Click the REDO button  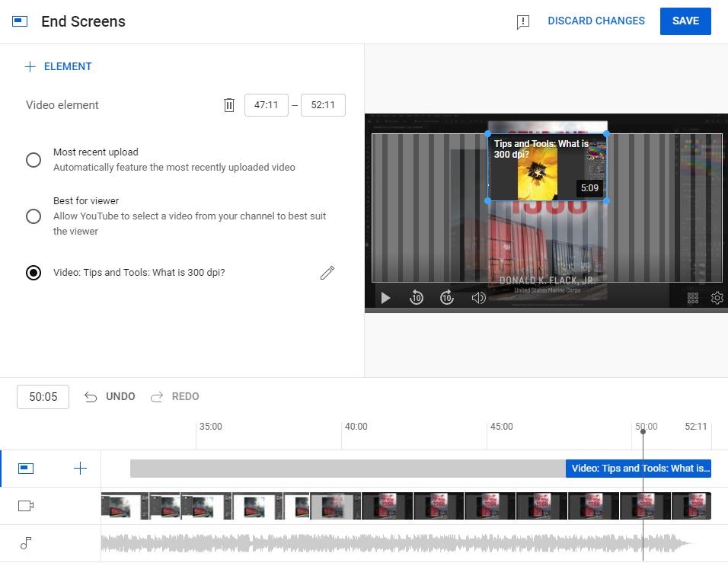[x=175, y=397]
